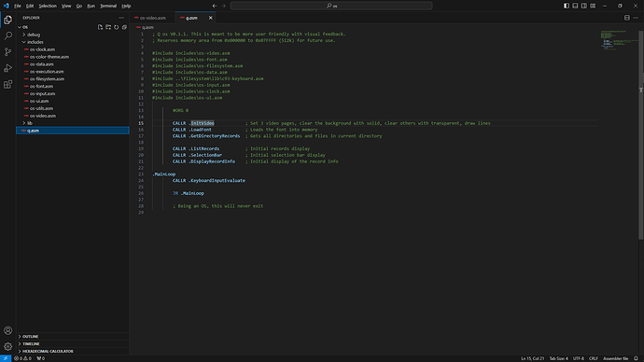The image size is (644, 362).
Task: Open os-font.asm in Explorer
Action: tap(73, 86)
